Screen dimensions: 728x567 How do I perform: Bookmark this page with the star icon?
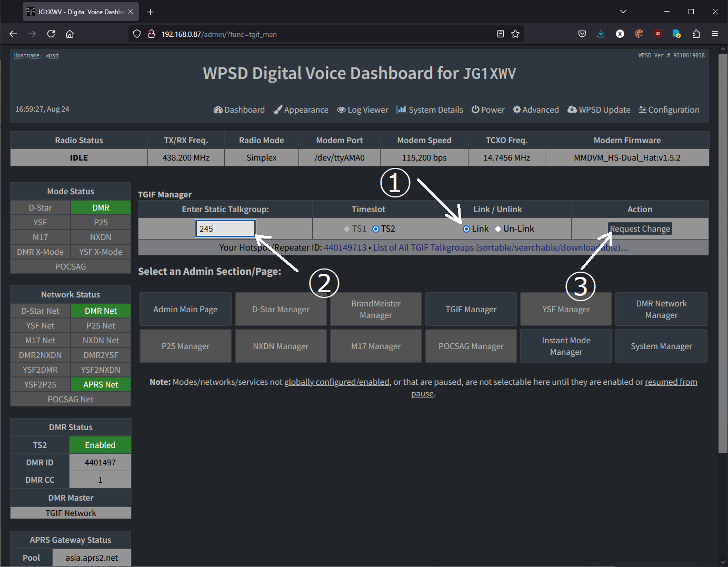click(x=515, y=34)
